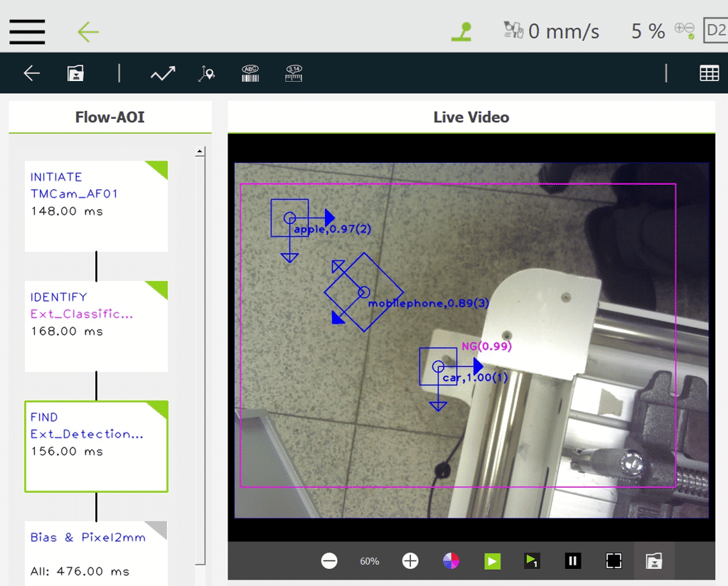Toggle fullscreen fit view icon

(614, 561)
